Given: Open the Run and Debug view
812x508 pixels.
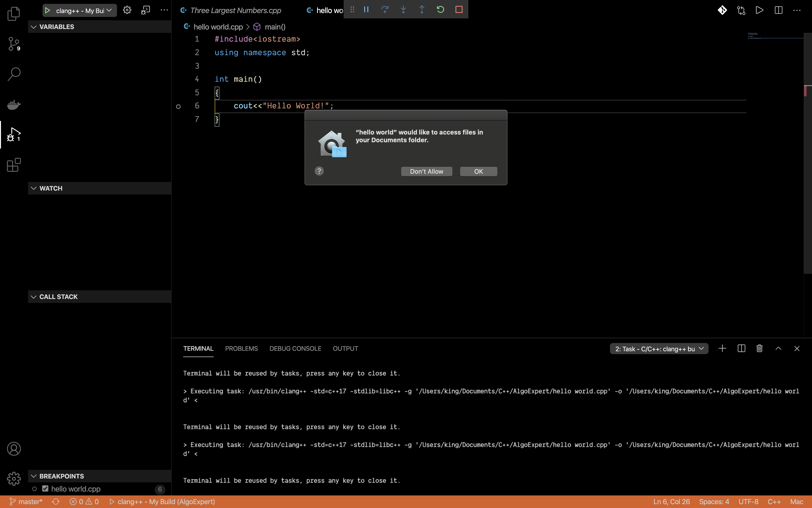Looking at the screenshot, I should point(14,135).
